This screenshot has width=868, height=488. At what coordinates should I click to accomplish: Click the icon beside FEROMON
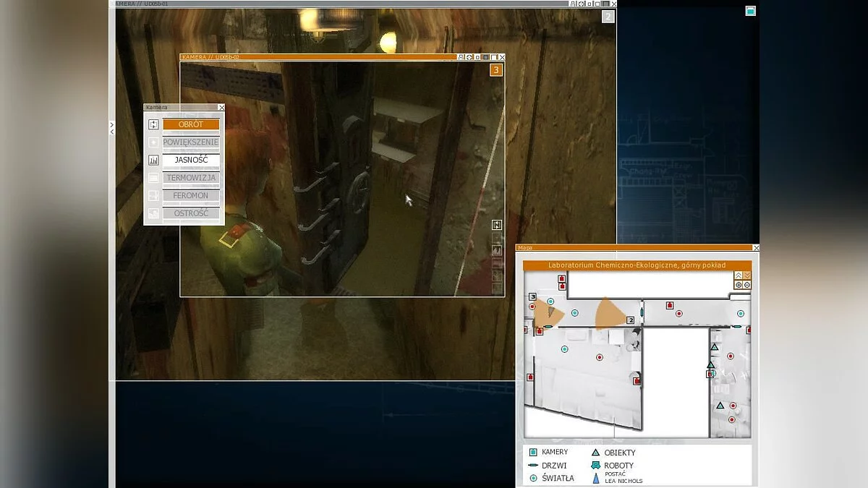coord(153,196)
